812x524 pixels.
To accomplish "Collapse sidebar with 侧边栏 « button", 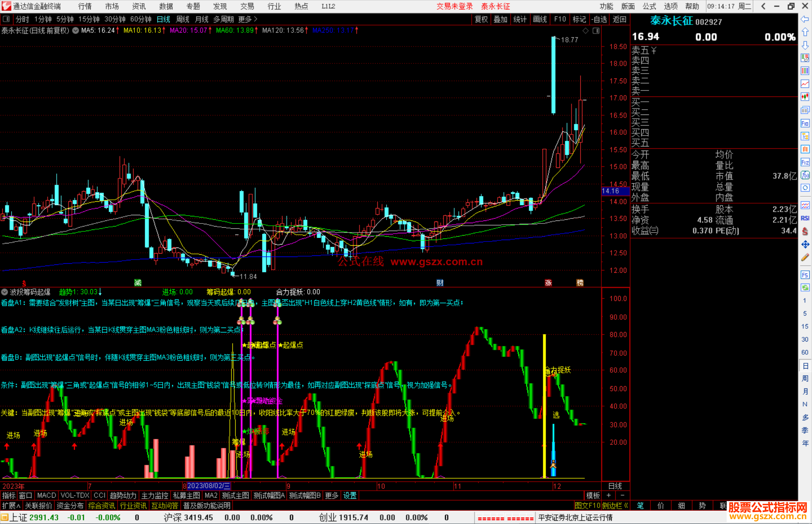I will coord(615,506).
